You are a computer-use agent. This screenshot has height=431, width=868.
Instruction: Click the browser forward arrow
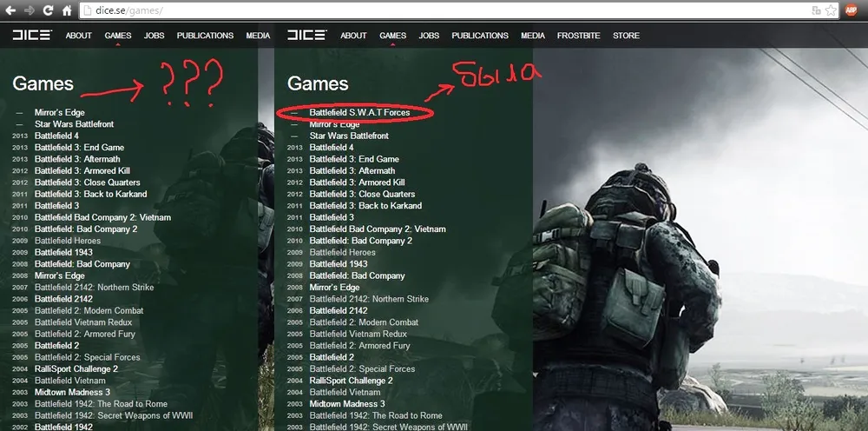[x=30, y=10]
